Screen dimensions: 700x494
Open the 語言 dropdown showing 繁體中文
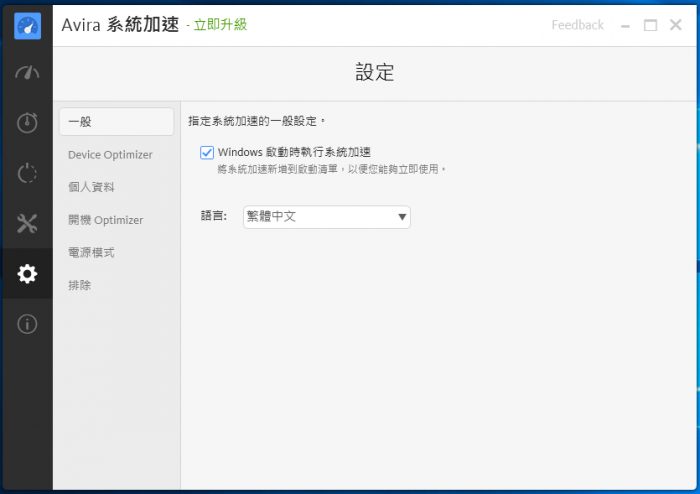(327, 217)
